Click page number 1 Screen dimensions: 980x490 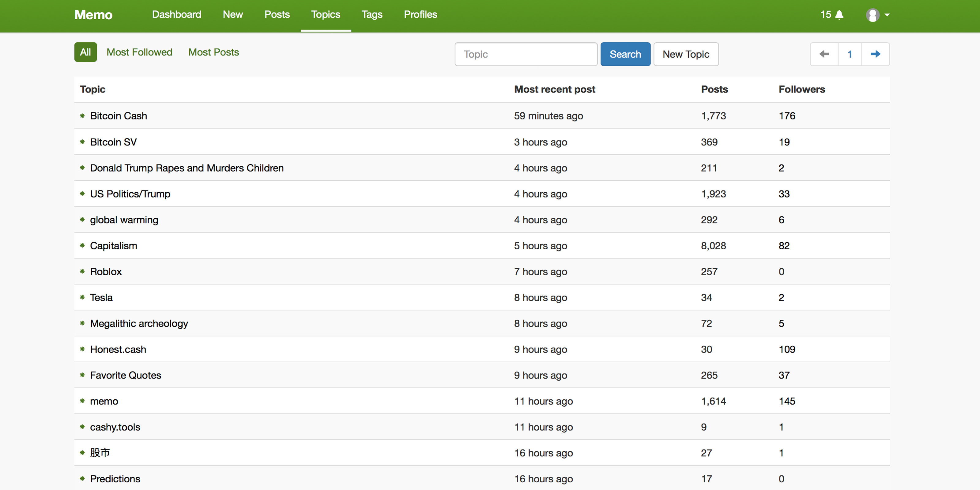tap(850, 54)
